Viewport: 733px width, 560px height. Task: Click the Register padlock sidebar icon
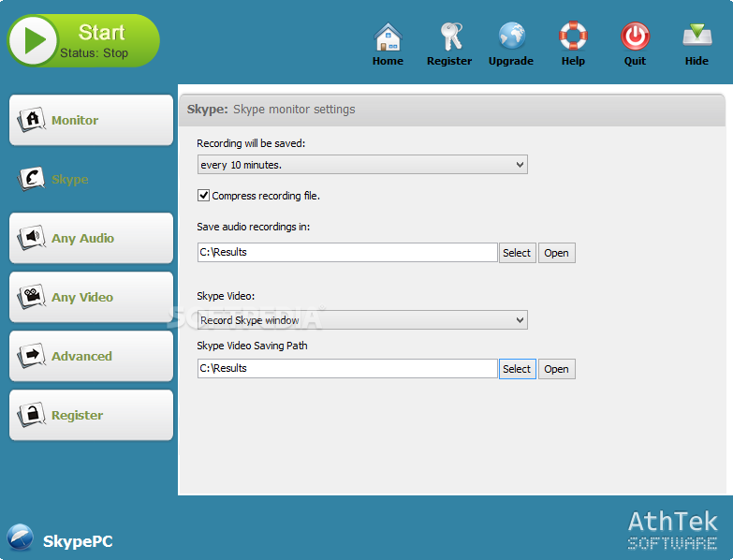pos(31,415)
